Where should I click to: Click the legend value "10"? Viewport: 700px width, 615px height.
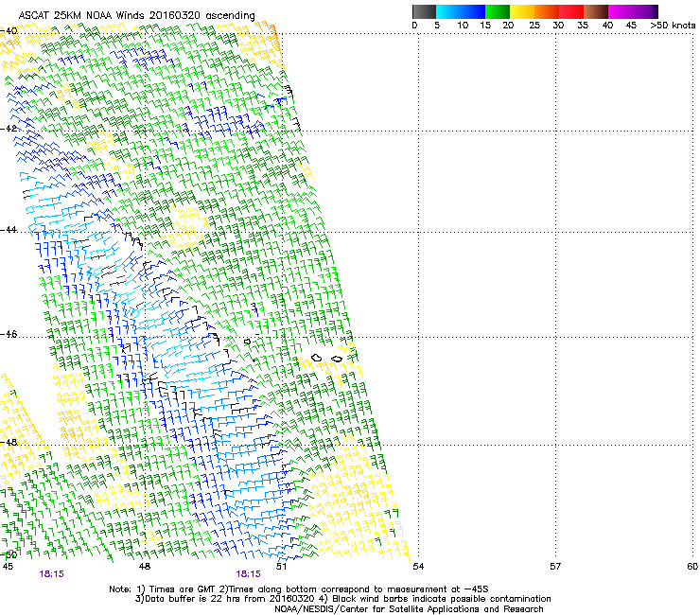pyautogui.click(x=463, y=25)
